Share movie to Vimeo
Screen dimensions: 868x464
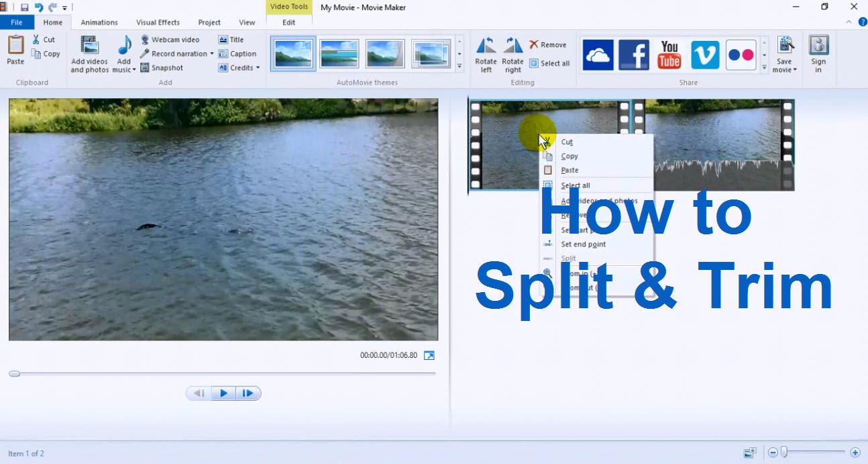[x=705, y=55]
